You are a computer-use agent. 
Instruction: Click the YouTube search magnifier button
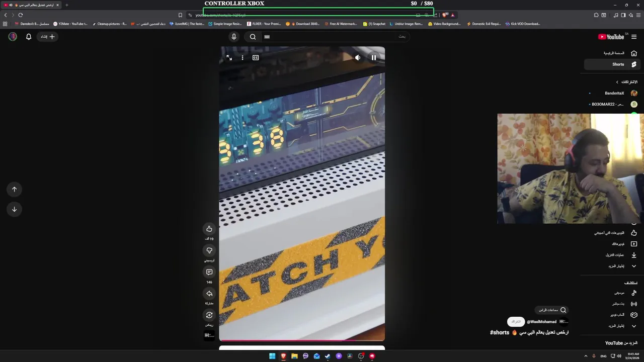coord(253,37)
